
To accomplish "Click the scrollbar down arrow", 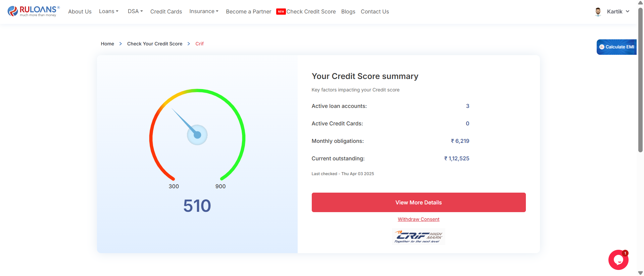I will point(640,273).
